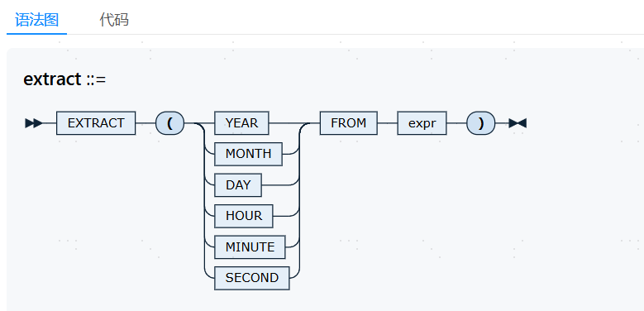This screenshot has width=644, height=311.
Task: Click the opening parenthesis node
Action: [x=169, y=123]
